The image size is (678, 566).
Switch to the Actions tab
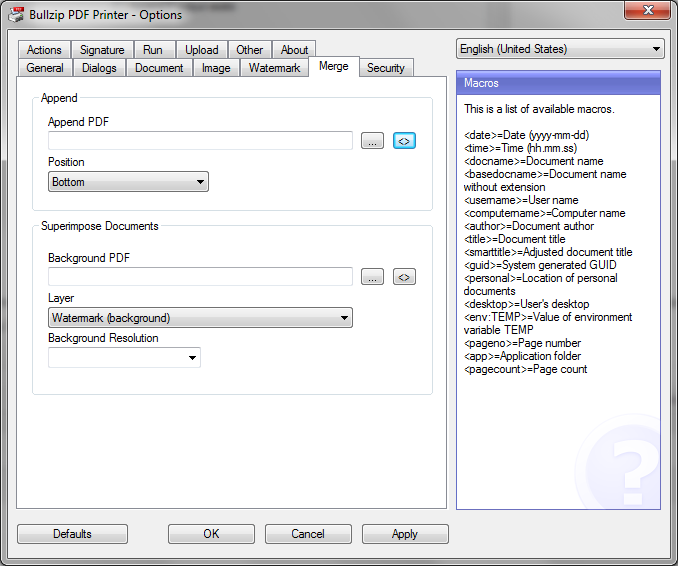pyautogui.click(x=44, y=50)
